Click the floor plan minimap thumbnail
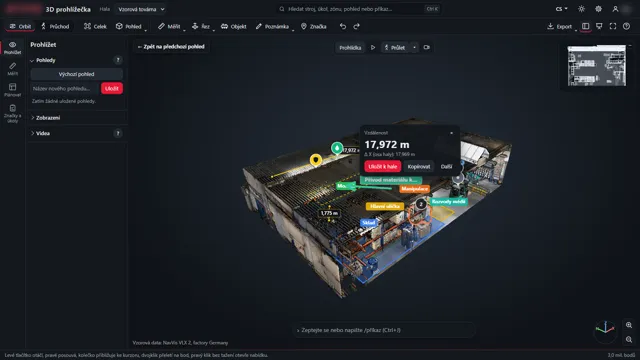 (596, 65)
